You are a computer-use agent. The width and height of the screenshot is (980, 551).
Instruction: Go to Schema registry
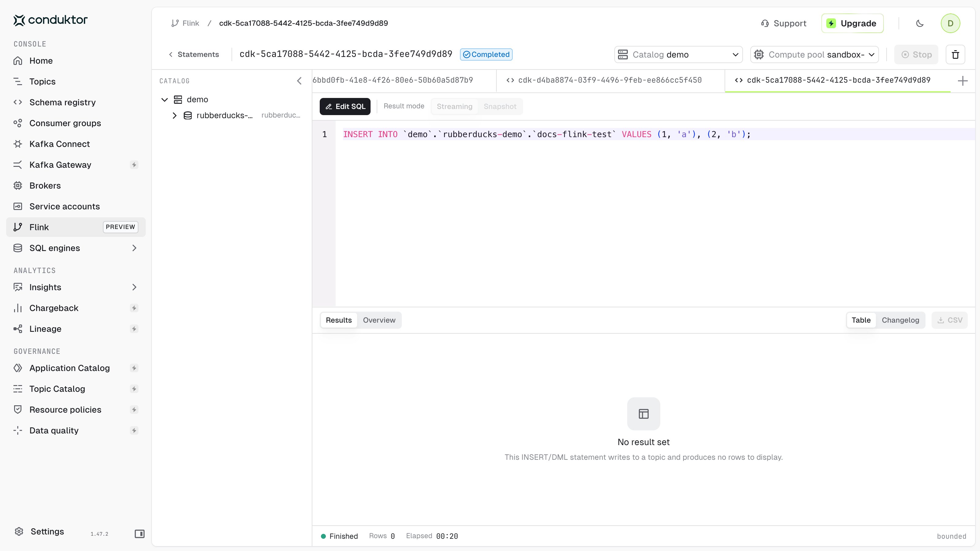pos(76,102)
